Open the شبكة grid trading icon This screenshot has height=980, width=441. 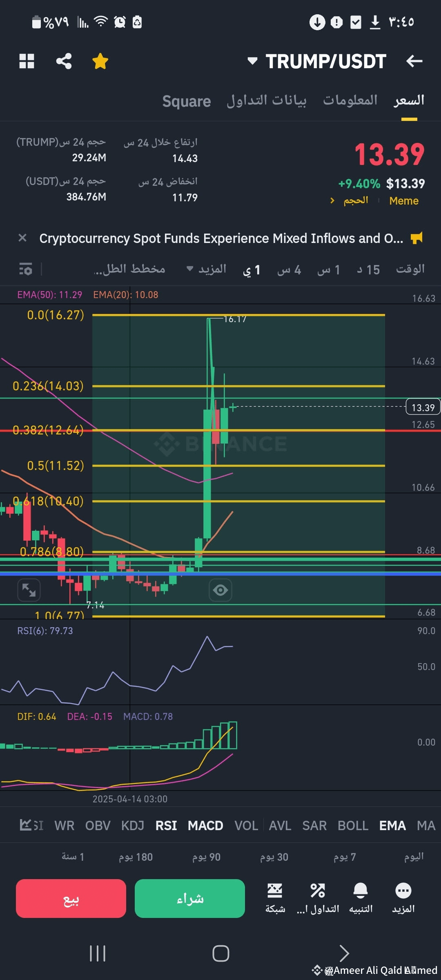[x=275, y=898]
